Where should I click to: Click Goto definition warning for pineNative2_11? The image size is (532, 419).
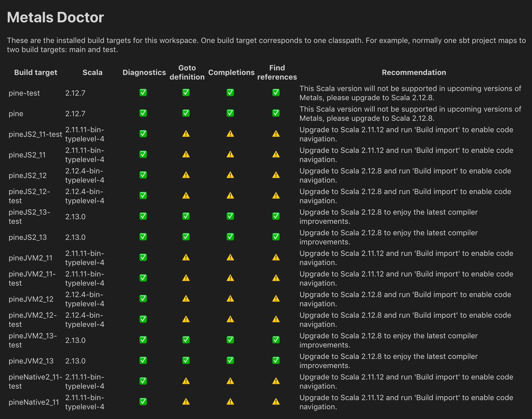186,402
